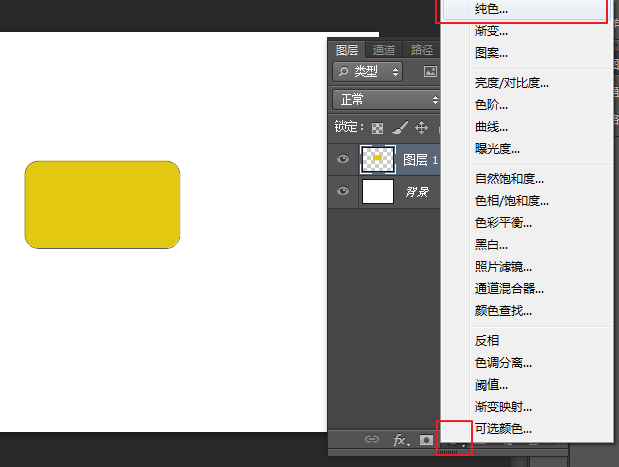Click the link layers icon
Screen dimensions: 619x467
pyautogui.click(x=372, y=439)
